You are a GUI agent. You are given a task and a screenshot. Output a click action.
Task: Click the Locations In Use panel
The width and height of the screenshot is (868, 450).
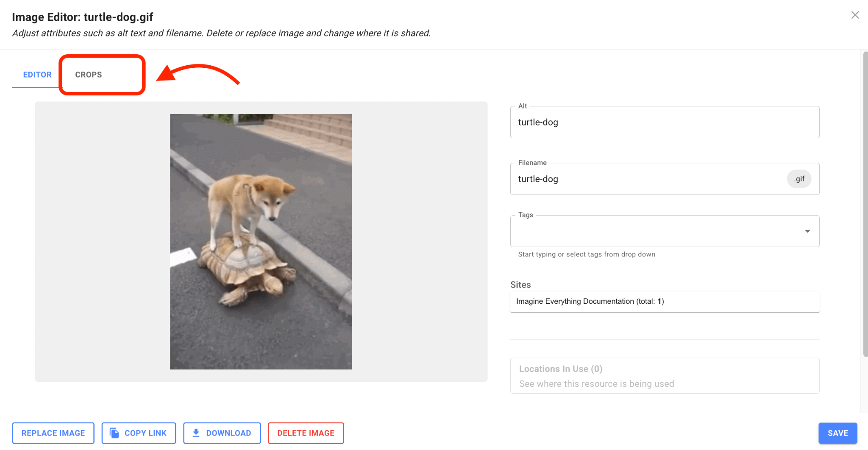click(664, 375)
